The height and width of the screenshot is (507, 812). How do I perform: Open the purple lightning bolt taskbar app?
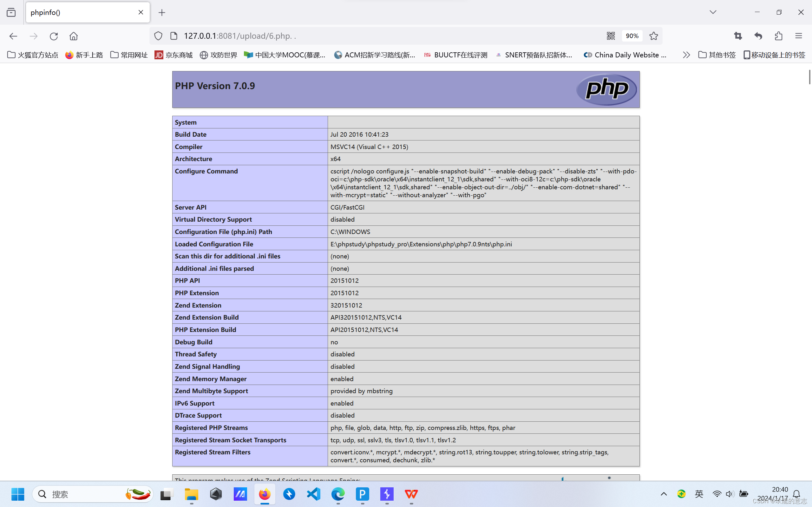(x=387, y=494)
